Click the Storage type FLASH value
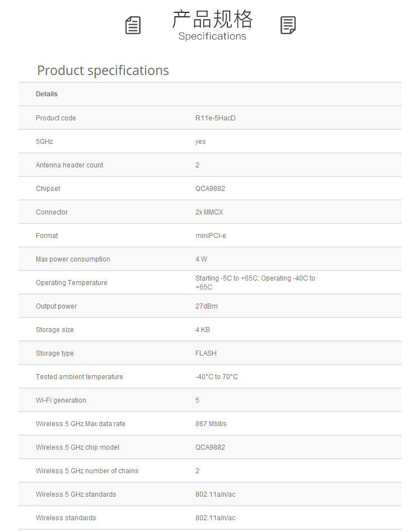420x532 pixels. click(x=206, y=353)
